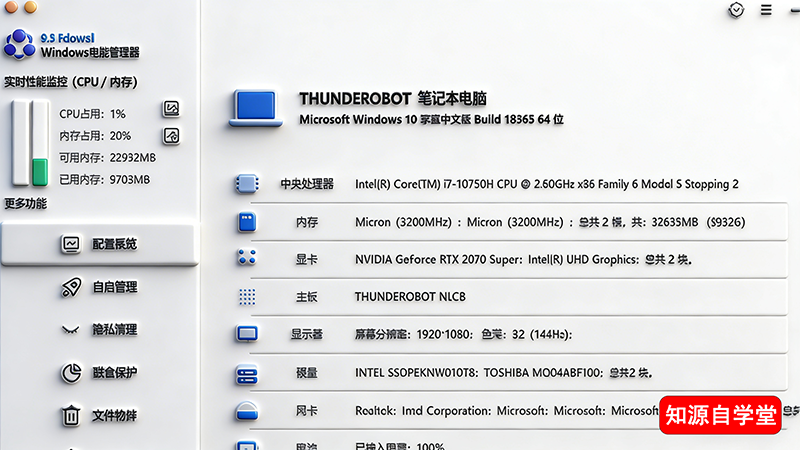800x450 pixels.
Task: Select the 主板 dotted grid icon
Action: pos(247,297)
